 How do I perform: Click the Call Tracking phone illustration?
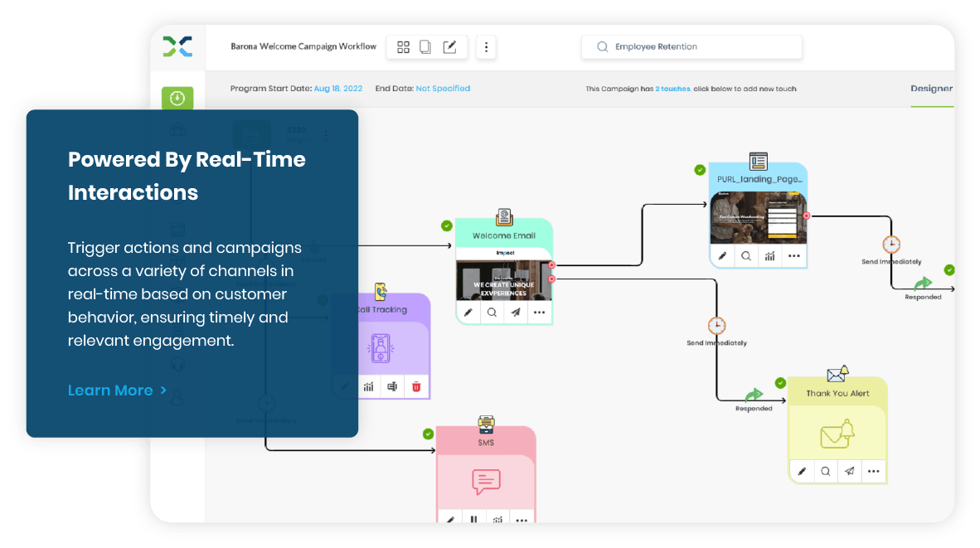point(381,349)
